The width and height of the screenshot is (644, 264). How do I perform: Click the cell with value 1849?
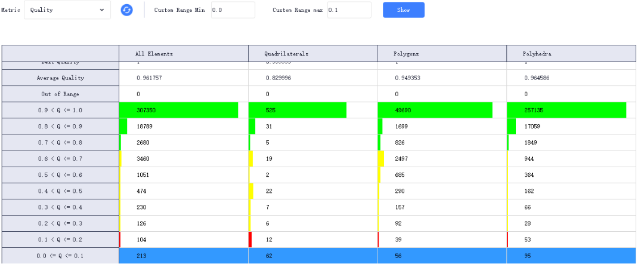pyautogui.click(x=571, y=142)
